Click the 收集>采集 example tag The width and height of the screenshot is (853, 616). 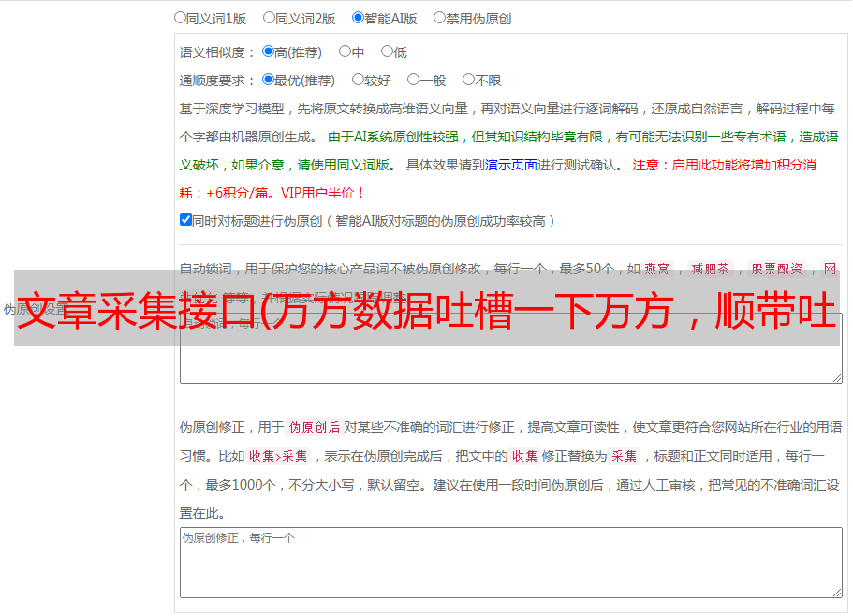(278, 456)
